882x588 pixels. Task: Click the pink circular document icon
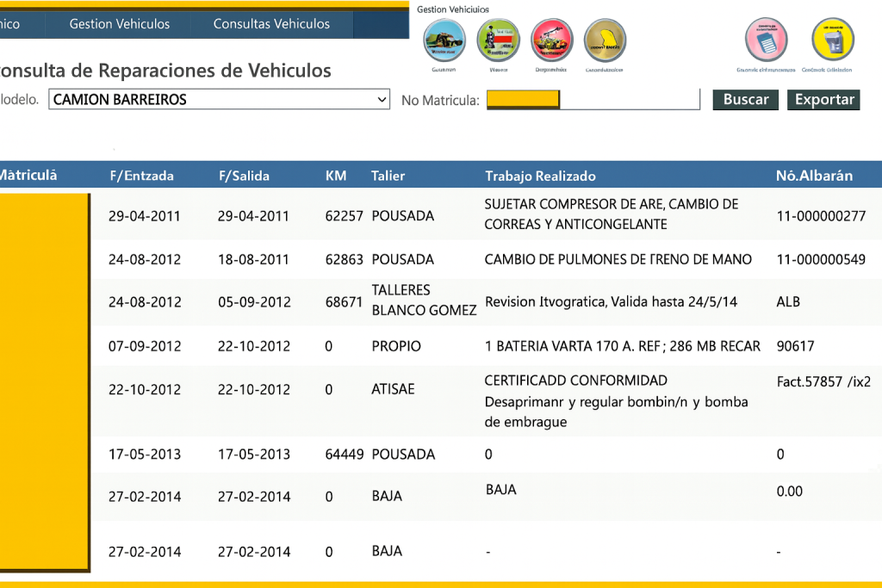point(766,40)
